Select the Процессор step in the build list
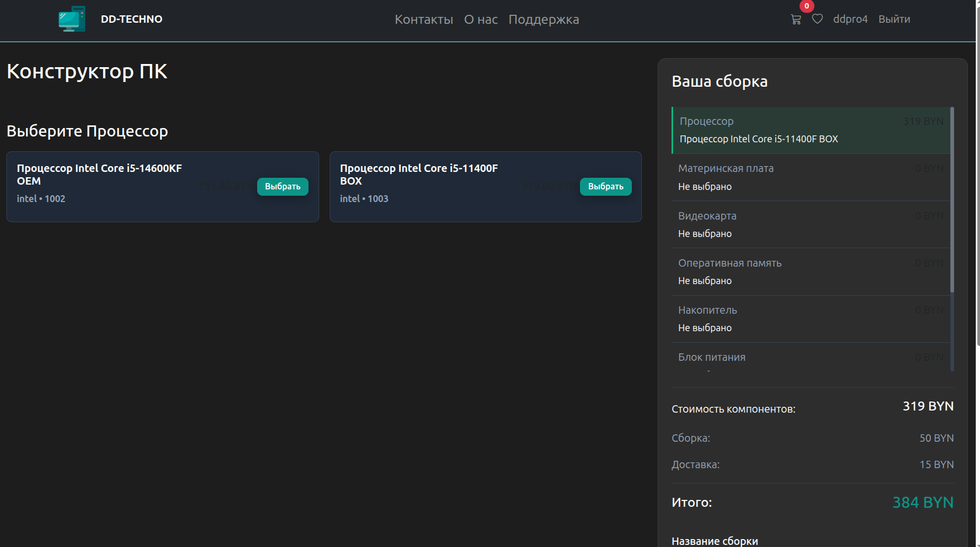Screen dimensions: 980x547 point(811,130)
